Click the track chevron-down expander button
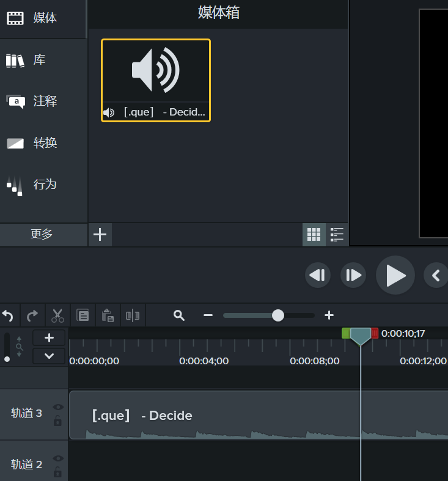The image size is (448, 481). 49,356
